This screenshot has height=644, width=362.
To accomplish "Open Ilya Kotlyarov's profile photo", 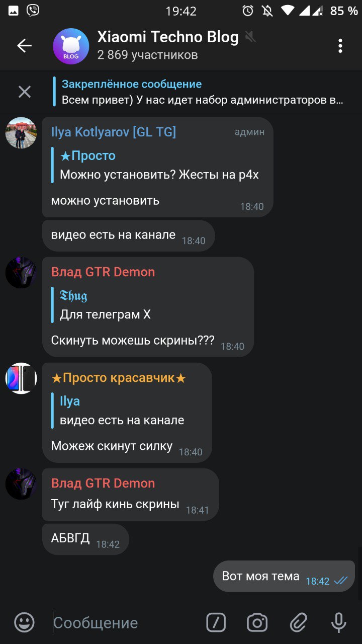I will [x=21, y=133].
